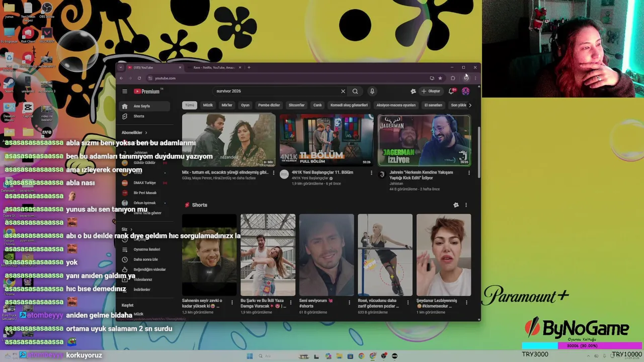
Task: Reload the youtube.com page
Action: click(139, 78)
